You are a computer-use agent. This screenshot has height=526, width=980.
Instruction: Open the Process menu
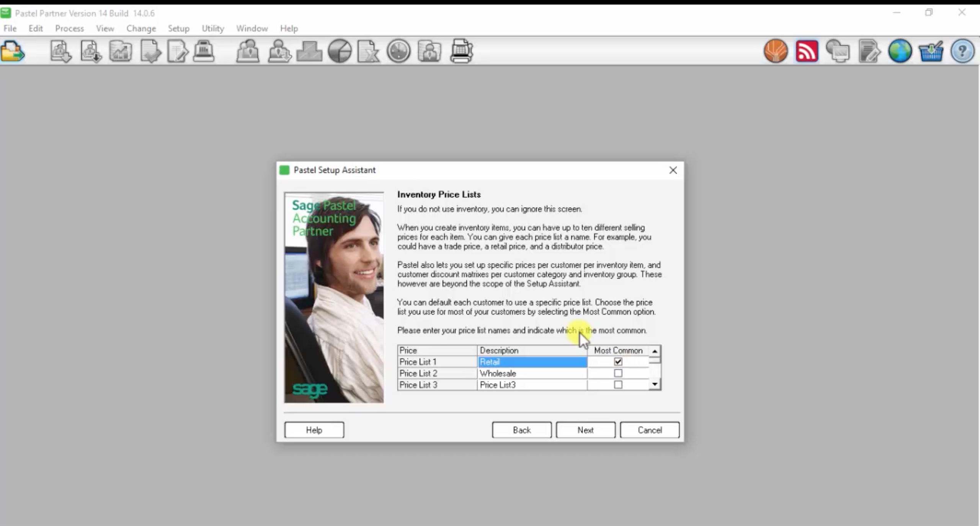[69, 28]
